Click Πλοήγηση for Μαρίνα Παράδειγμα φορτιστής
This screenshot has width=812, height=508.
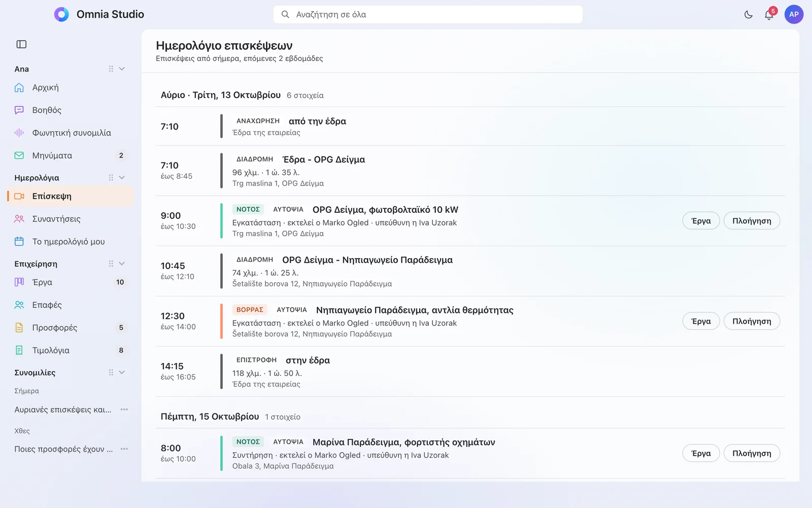coord(752,453)
